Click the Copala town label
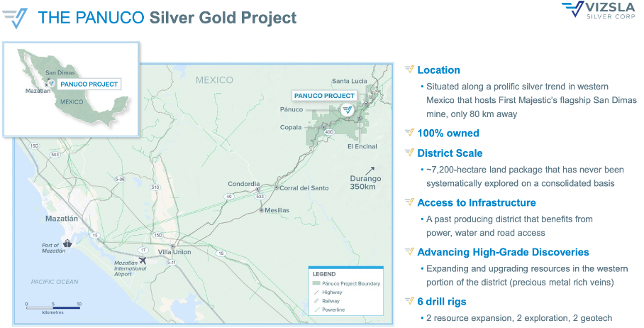 pyautogui.click(x=291, y=127)
